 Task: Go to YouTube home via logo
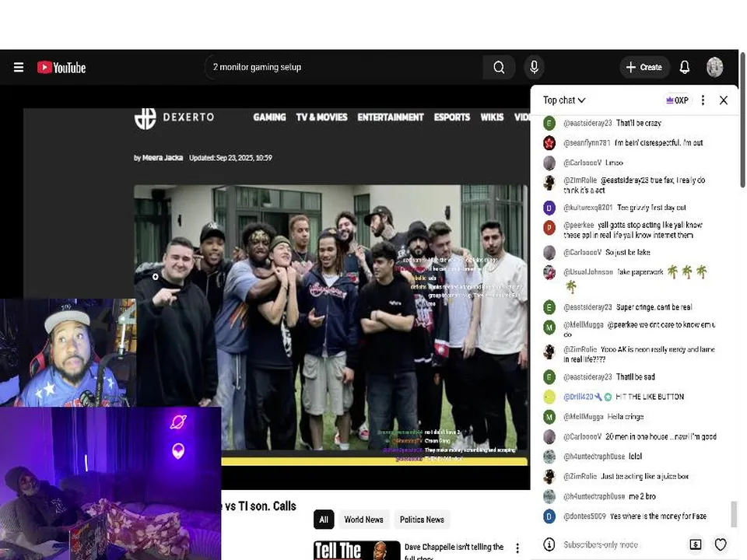point(61,67)
